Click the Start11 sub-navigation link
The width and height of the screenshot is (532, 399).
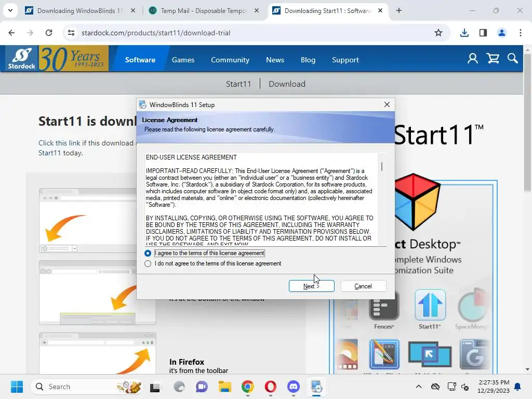(x=238, y=84)
